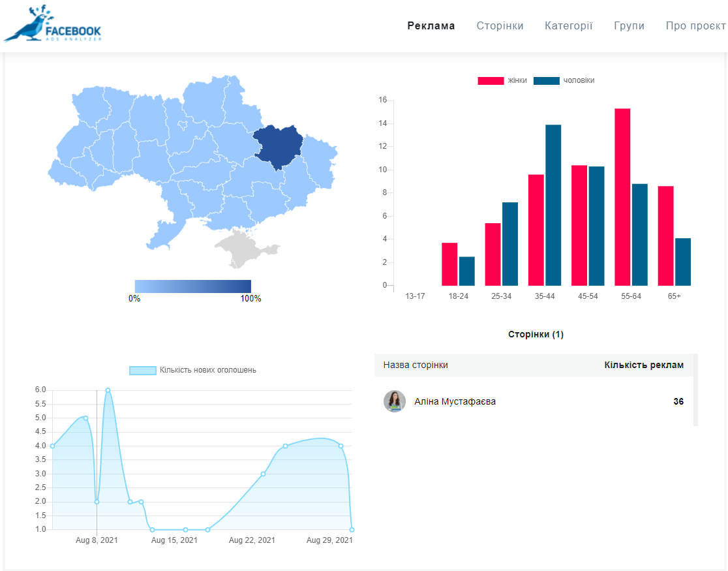Click the tallest pink 55-64 bar
The image size is (728, 571).
[622, 197]
